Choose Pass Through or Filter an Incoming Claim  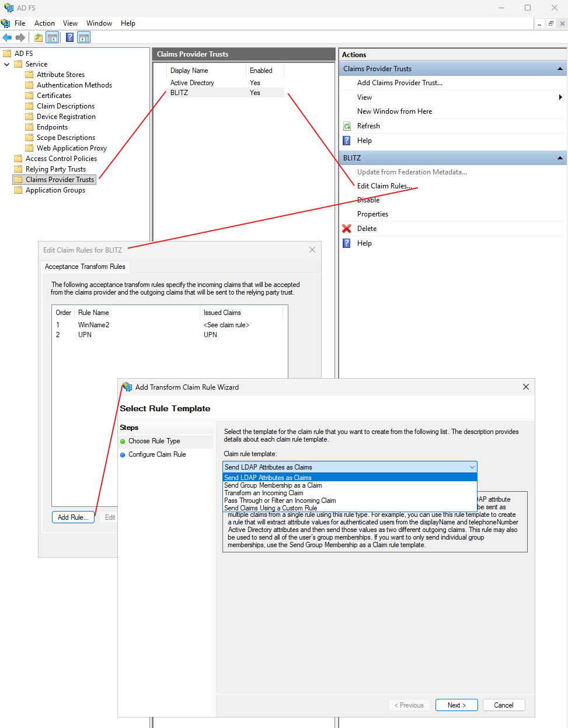click(x=350, y=501)
